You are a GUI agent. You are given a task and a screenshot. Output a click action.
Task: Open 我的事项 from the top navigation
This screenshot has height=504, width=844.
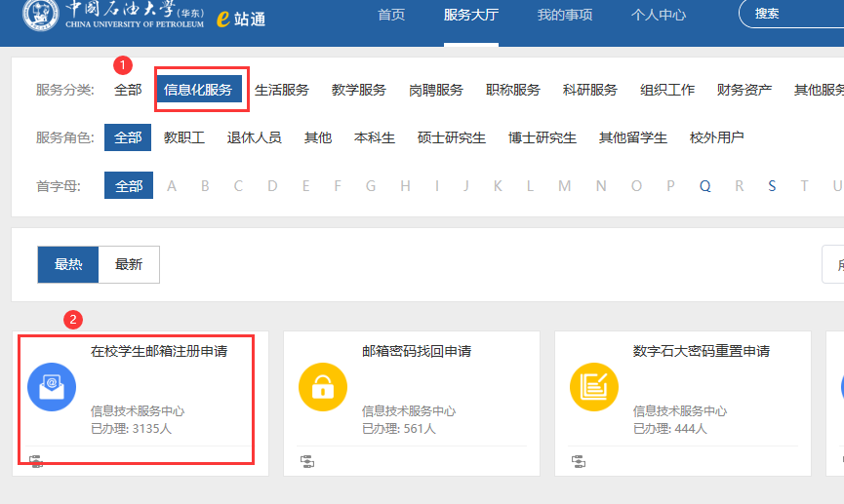[x=564, y=15]
